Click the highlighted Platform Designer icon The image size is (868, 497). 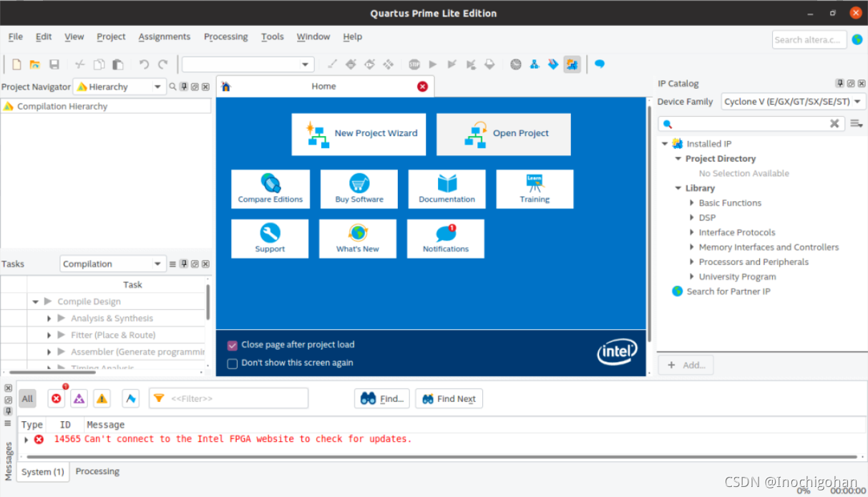(x=572, y=64)
